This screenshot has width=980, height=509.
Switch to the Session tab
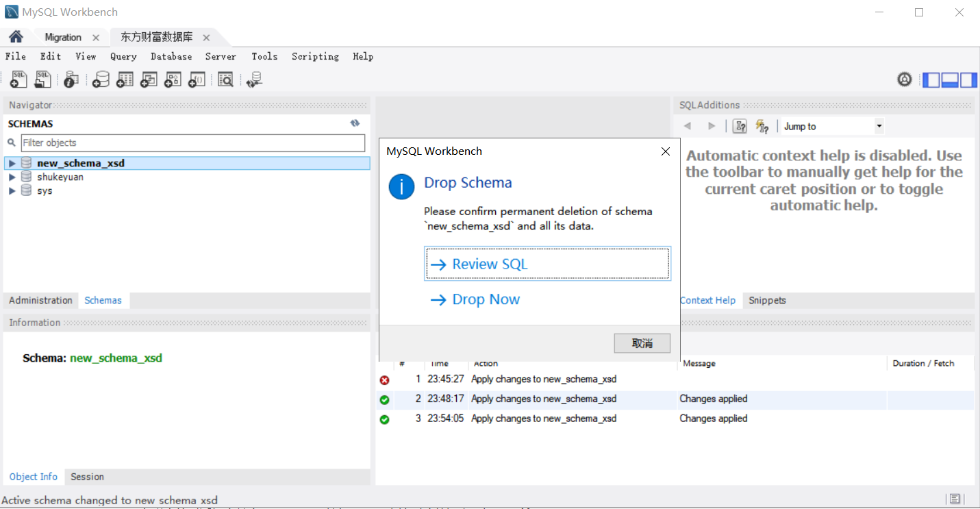pyautogui.click(x=88, y=477)
